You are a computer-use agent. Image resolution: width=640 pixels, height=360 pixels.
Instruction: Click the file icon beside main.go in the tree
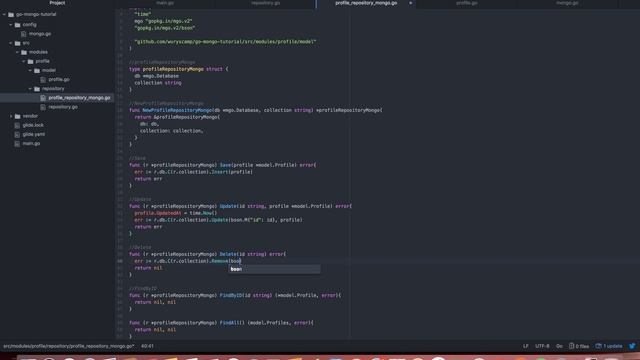coord(17,144)
